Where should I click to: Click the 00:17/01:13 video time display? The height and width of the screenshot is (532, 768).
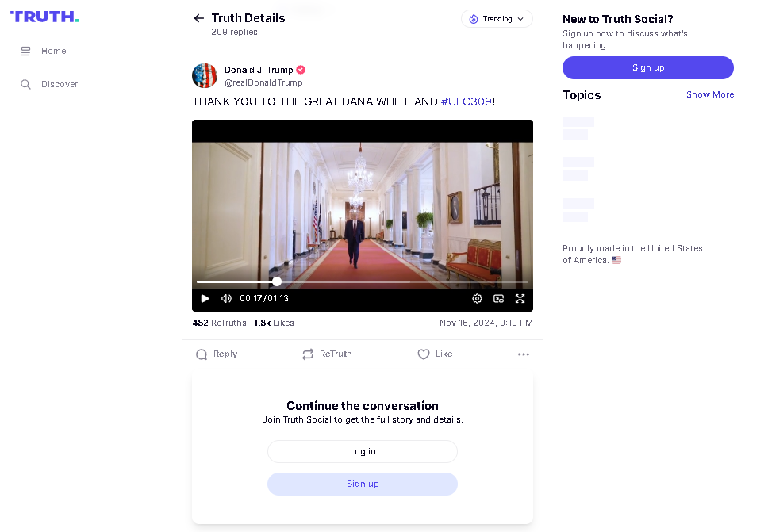(x=264, y=299)
